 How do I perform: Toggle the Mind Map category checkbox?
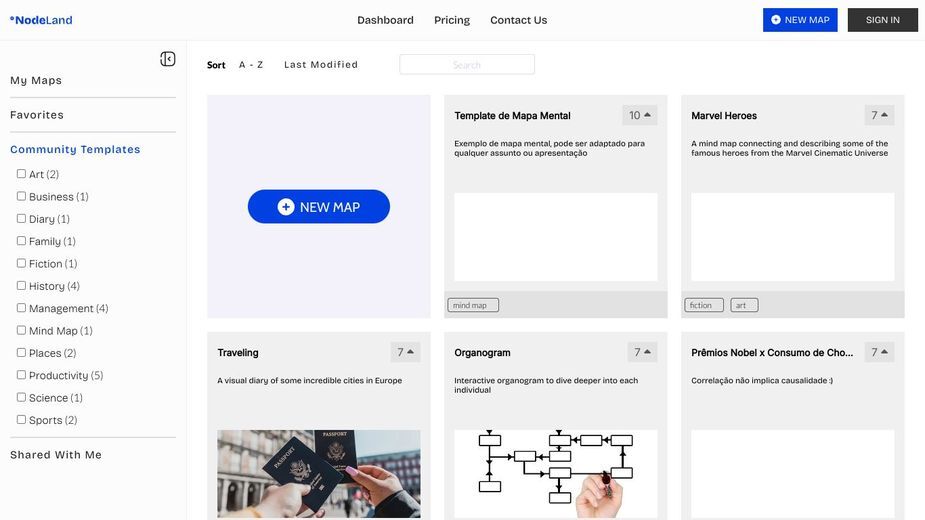pyautogui.click(x=21, y=331)
